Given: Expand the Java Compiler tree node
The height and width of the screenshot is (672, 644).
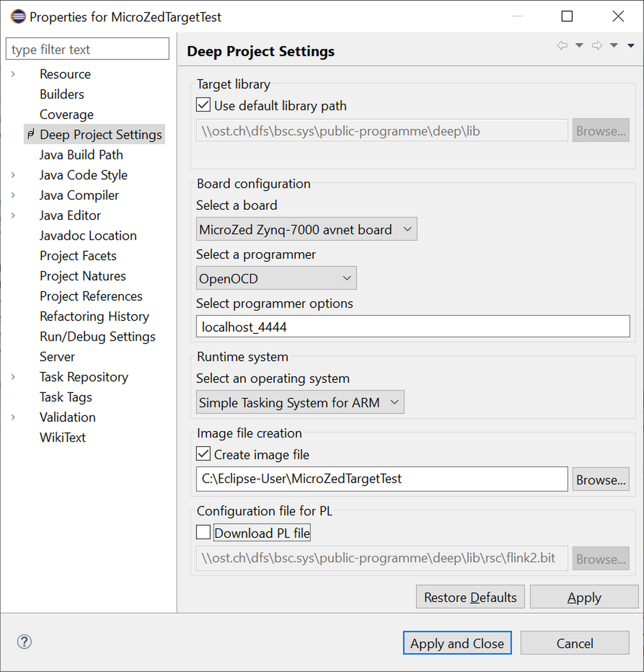Looking at the screenshot, I should click(13, 195).
